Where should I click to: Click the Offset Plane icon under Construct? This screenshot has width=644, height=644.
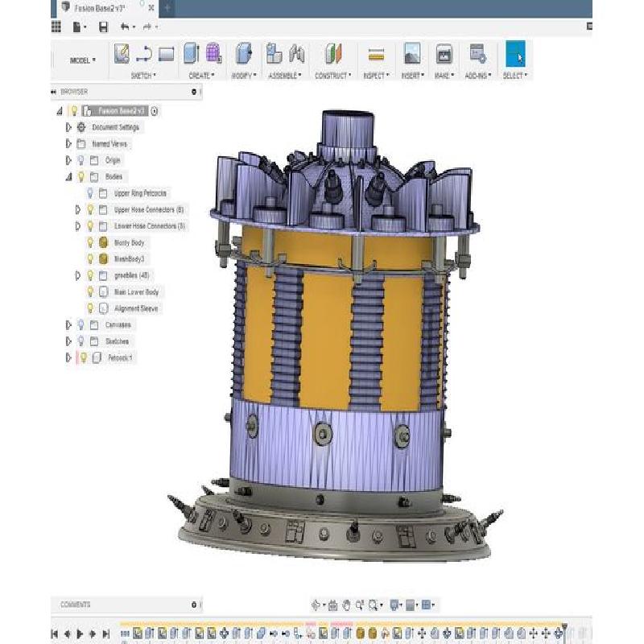[x=332, y=54]
